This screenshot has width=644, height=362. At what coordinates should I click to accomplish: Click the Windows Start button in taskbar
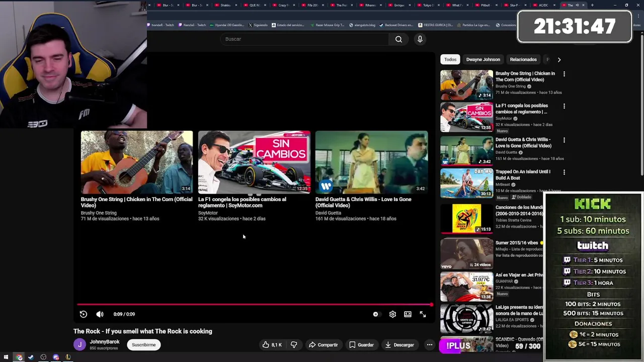click(x=6, y=357)
